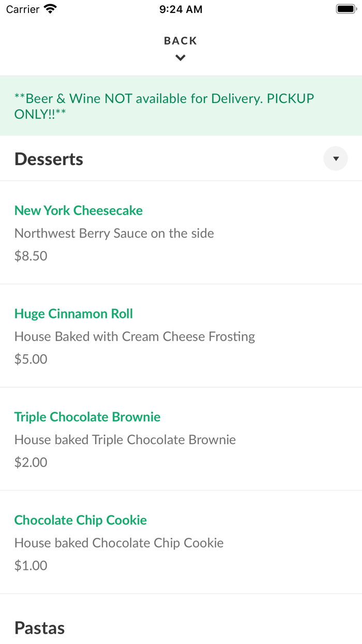Tap the Pastas section heading
Screen dimensions: 362x644
point(40,628)
